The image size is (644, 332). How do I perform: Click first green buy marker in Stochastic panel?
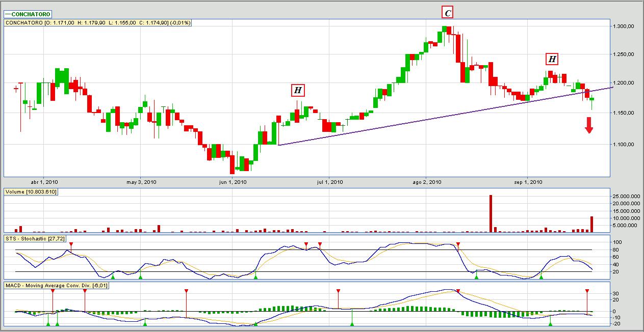(x=113, y=276)
